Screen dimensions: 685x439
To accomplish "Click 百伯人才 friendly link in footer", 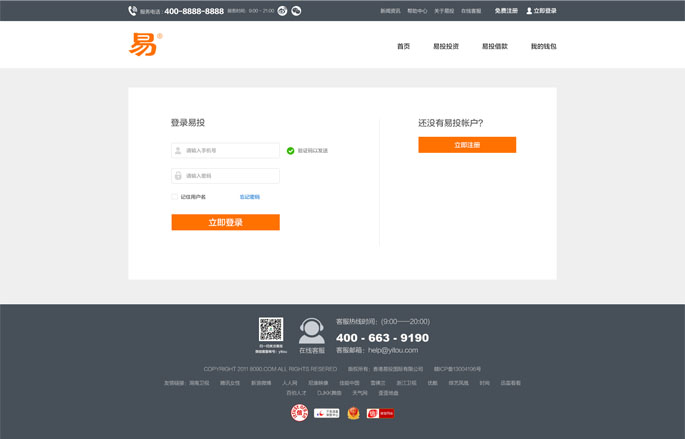I will [296, 393].
